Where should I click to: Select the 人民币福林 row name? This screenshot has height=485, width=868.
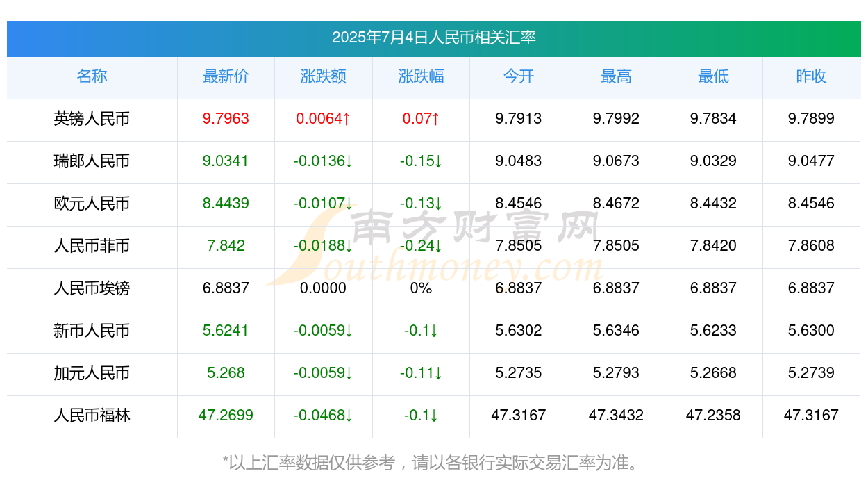coord(92,416)
